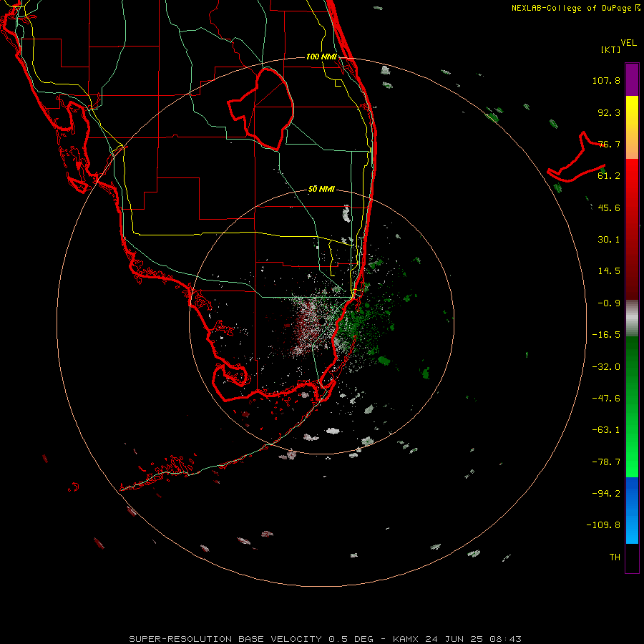
Task: Click the VEL label above the color scale
Action: point(628,43)
